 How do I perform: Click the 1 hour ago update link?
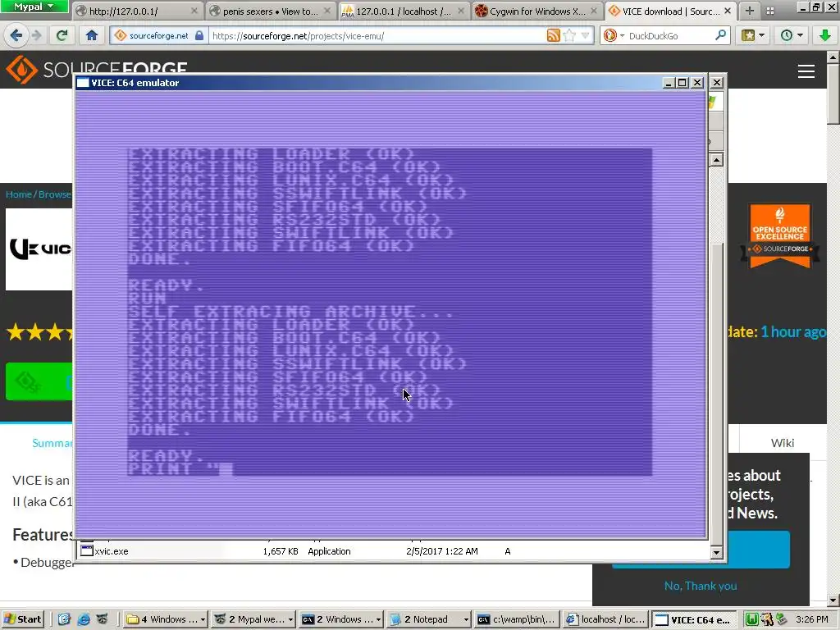tap(793, 331)
